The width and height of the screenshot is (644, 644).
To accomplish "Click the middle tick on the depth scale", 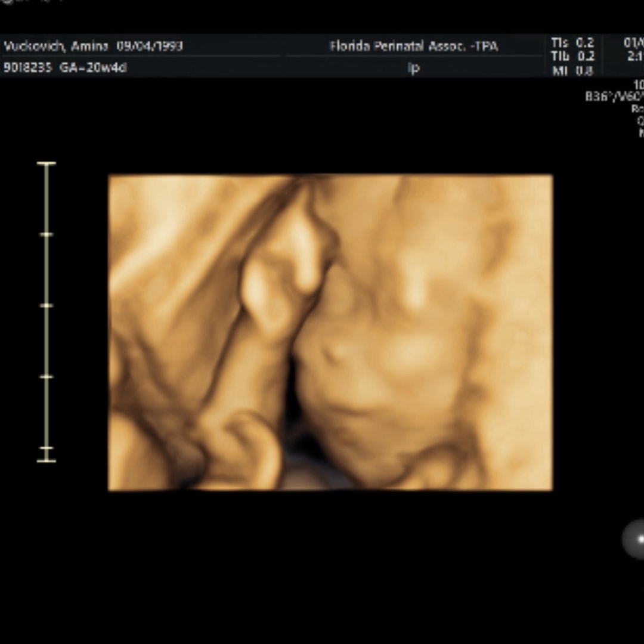I will pyautogui.click(x=47, y=305).
